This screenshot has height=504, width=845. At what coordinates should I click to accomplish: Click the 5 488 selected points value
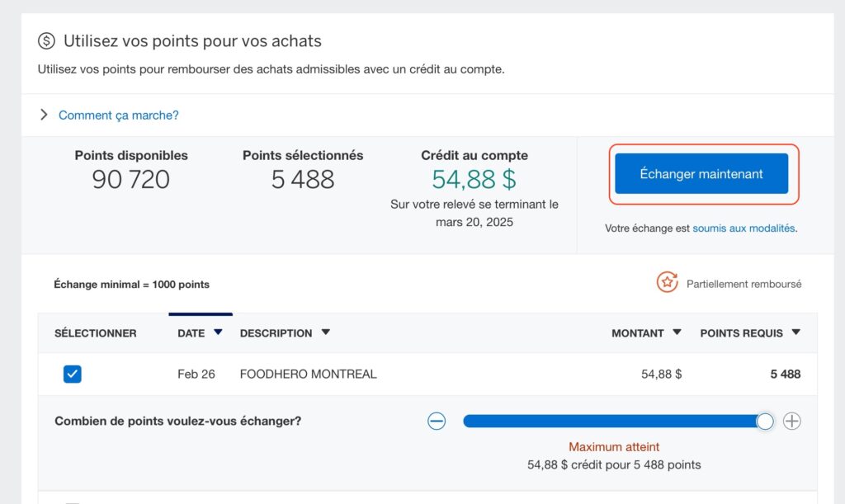[303, 179]
